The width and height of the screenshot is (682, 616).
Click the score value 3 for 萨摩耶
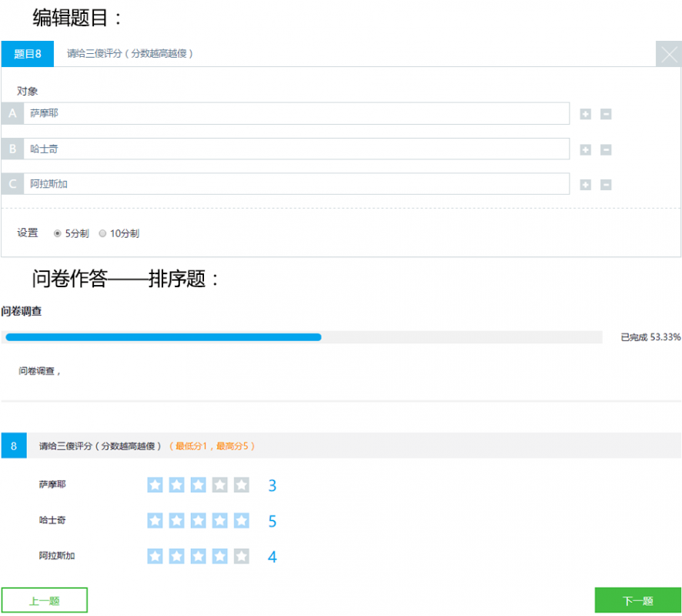tap(272, 486)
